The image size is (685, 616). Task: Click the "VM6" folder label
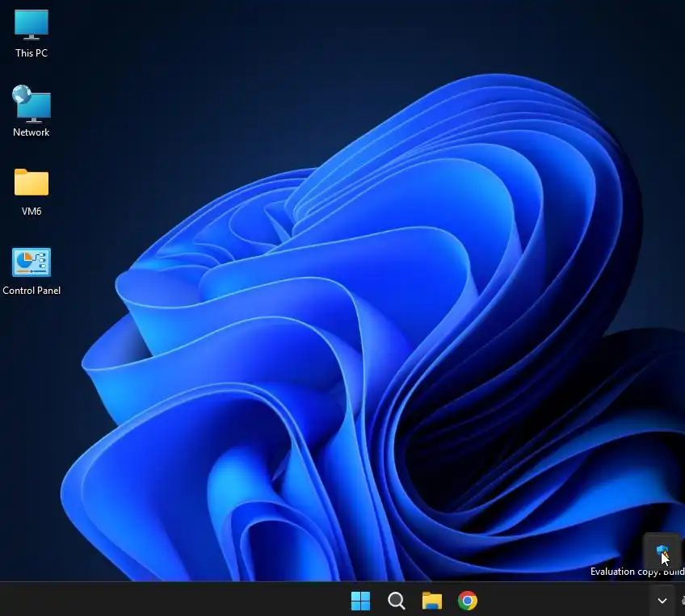tap(32, 211)
